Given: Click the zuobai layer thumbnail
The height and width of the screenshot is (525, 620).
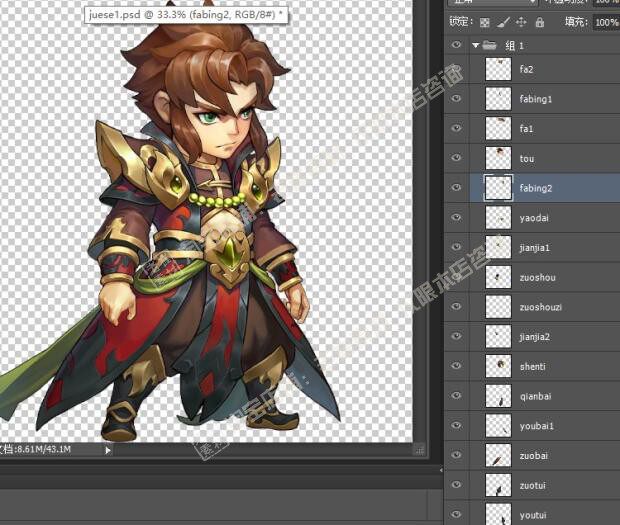Looking at the screenshot, I should [x=498, y=455].
